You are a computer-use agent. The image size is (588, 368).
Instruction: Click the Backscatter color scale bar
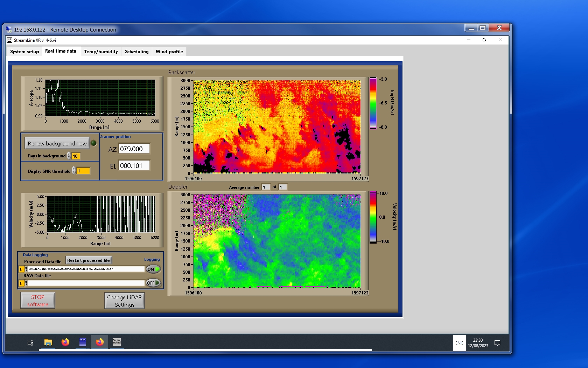(373, 103)
